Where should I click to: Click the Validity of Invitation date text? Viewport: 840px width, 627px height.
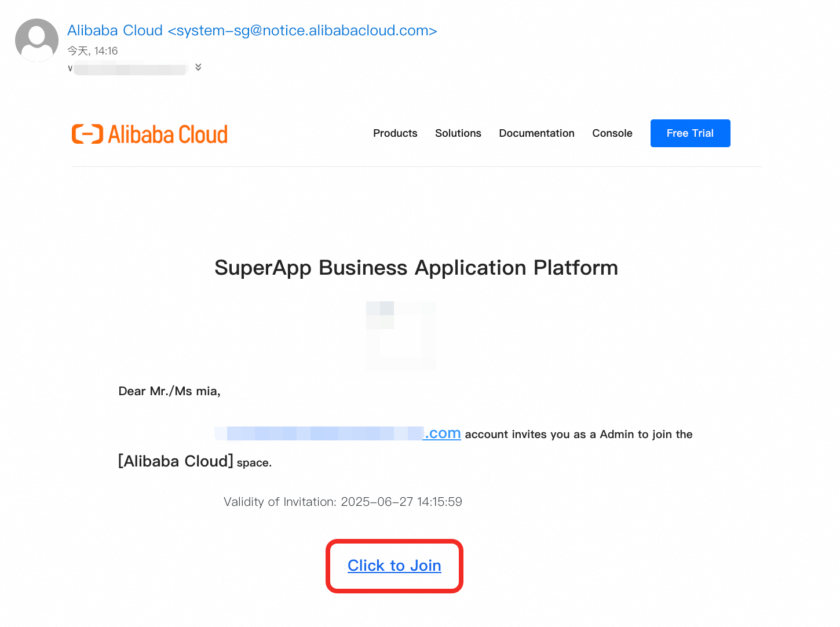coord(343,502)
